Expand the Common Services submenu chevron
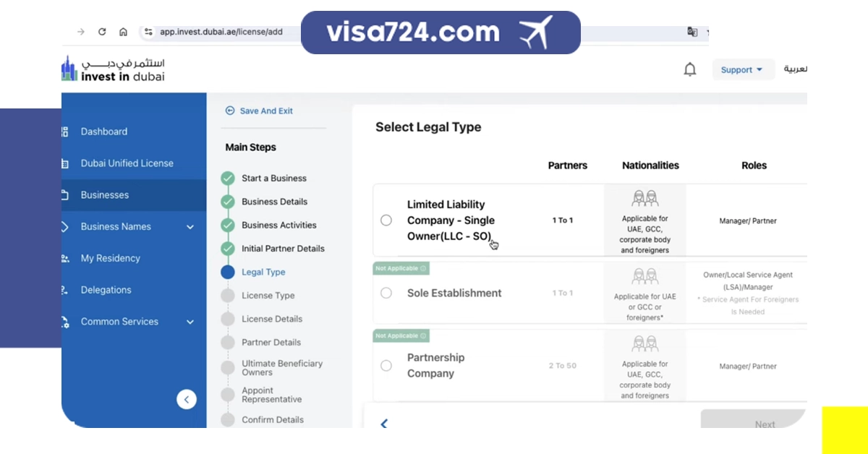868x454 pixels. click(190, 322)
